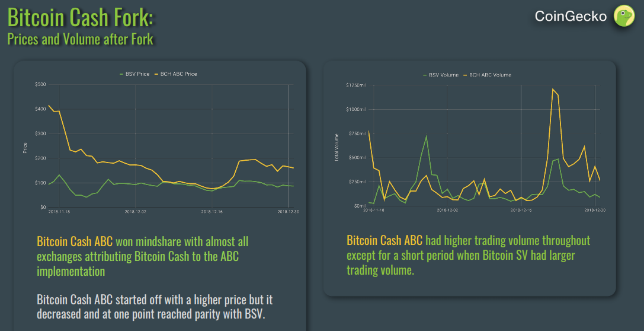Toggle the BCH ABC Price legend entry
This screenshot has height=331, width=644.
coord(179,74)
